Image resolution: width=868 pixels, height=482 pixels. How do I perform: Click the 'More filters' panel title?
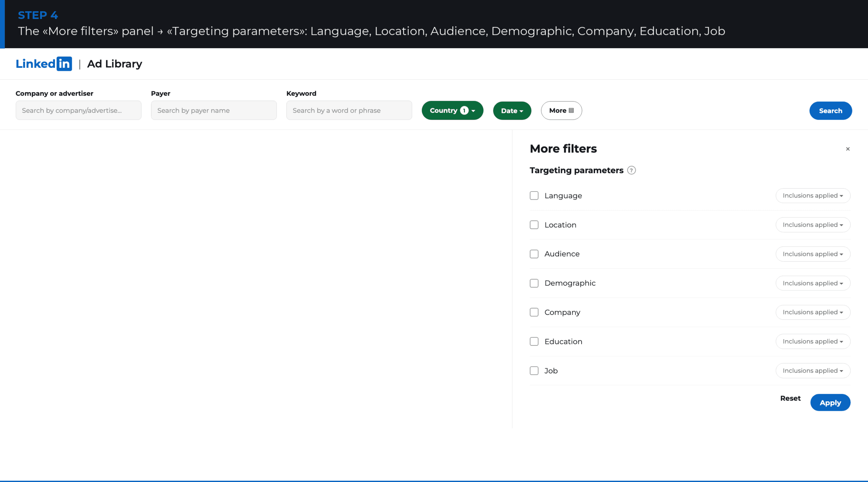[563, 148]
